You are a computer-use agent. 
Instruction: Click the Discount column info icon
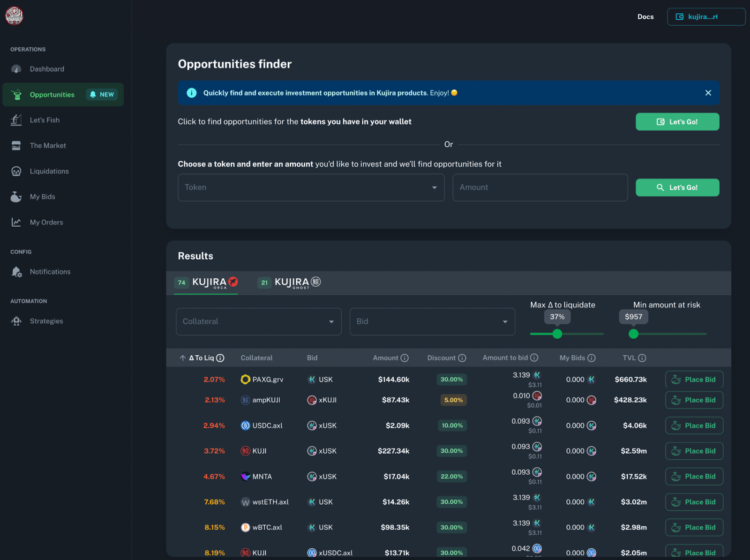pos(462,358)
